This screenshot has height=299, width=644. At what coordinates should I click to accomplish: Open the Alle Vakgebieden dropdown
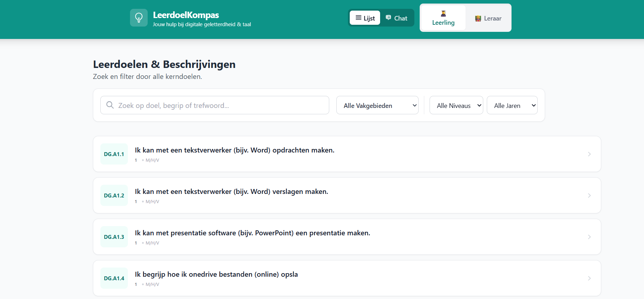point(377,105)
